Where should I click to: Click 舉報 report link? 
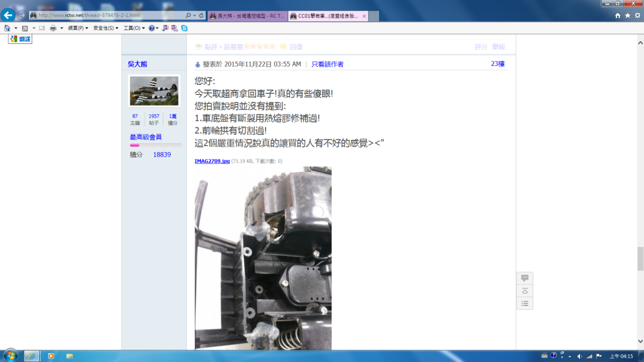click(499, 47)
